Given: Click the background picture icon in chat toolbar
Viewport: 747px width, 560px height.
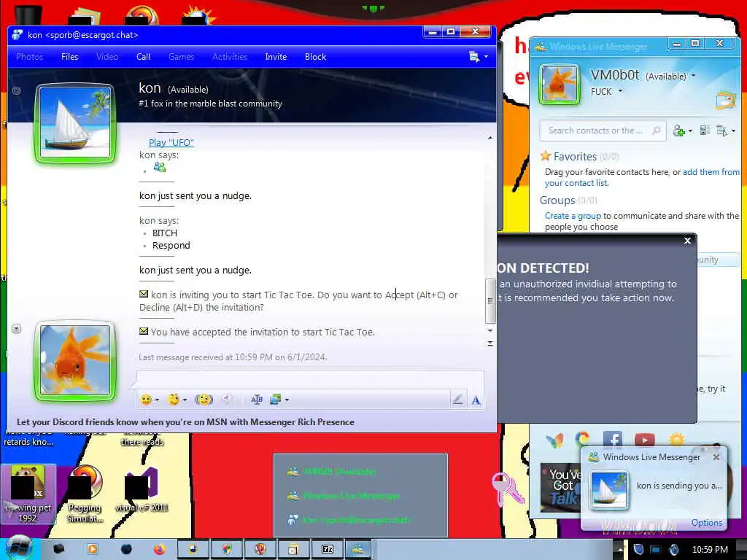Looking at the screenshot, I should (275, 400).
